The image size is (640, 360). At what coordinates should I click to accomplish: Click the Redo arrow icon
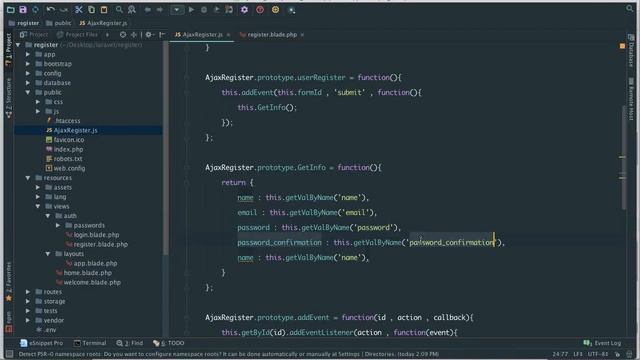(x=64, y=9)
